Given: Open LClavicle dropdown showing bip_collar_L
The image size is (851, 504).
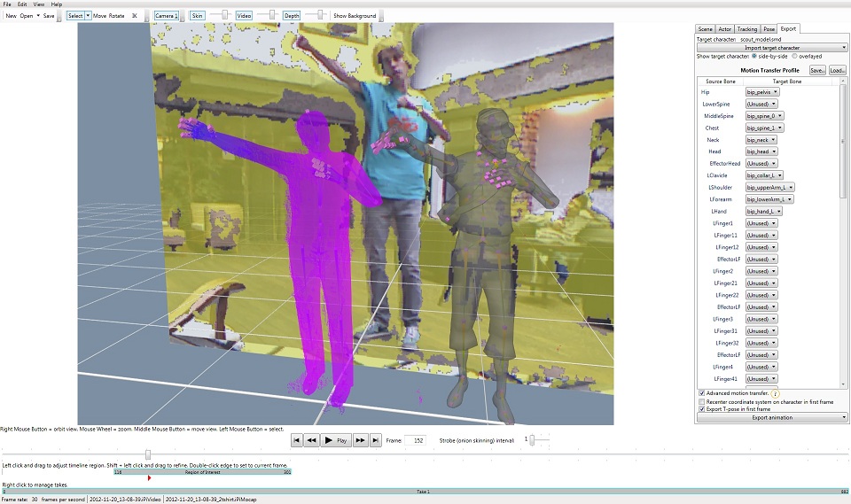Looking at the screenshot, I should [x=764, y=175].
